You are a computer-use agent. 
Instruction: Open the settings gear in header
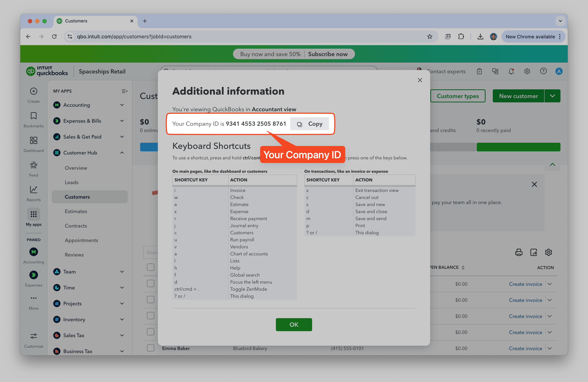click(527, 71)
